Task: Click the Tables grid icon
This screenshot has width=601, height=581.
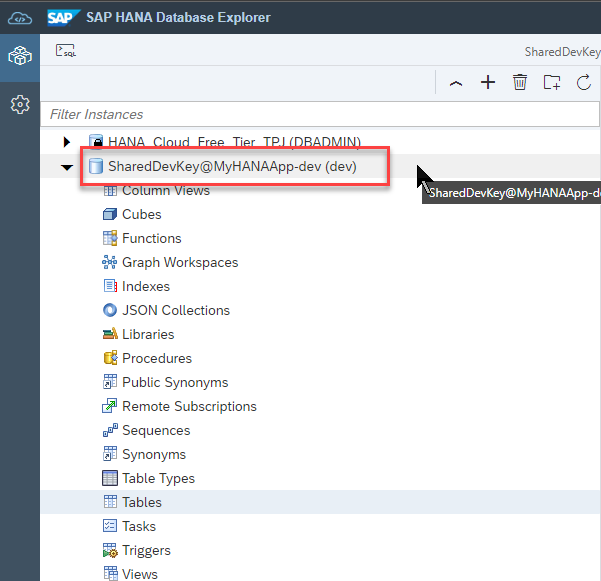Action: coord(110,502)
